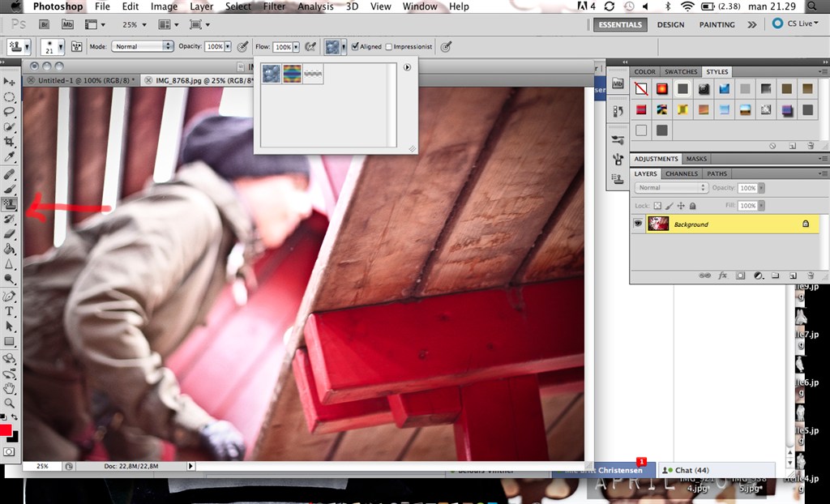Image resolution: width=830 pixels, height=504 pixels.
Task: Create new adjustment layer icon
Action: 758,275
